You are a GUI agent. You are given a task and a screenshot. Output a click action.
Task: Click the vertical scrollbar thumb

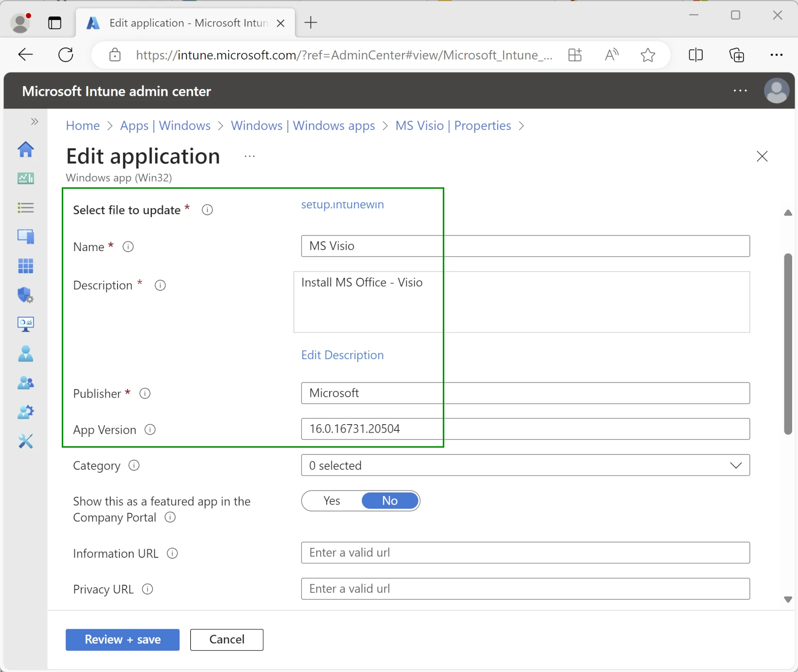(x=788, y=344)
